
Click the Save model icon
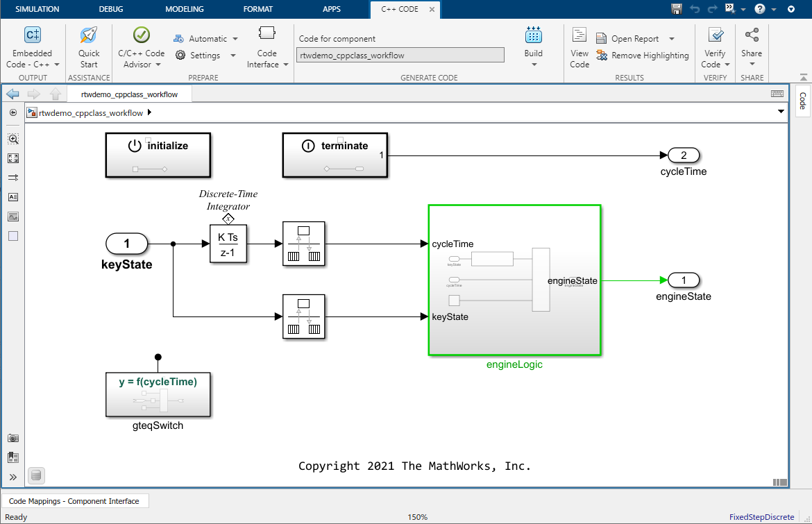pyautogui.click(x=675, y=8)
